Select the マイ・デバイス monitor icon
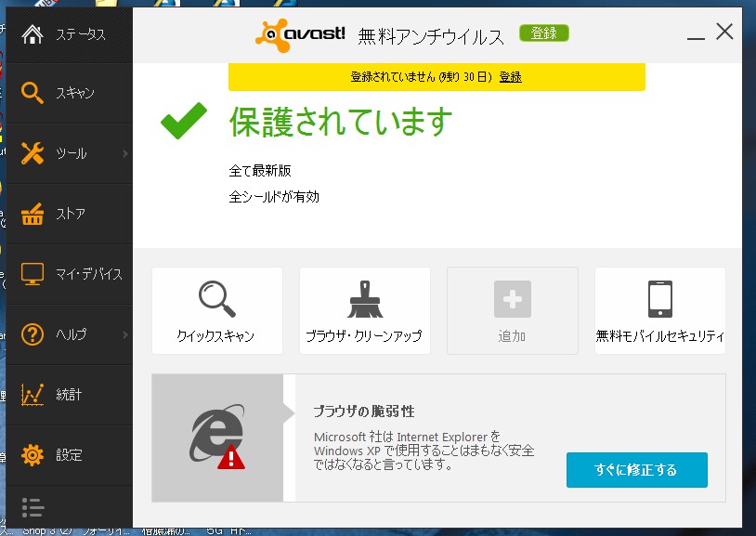The image size is (756, 536). tap(33, 274)
